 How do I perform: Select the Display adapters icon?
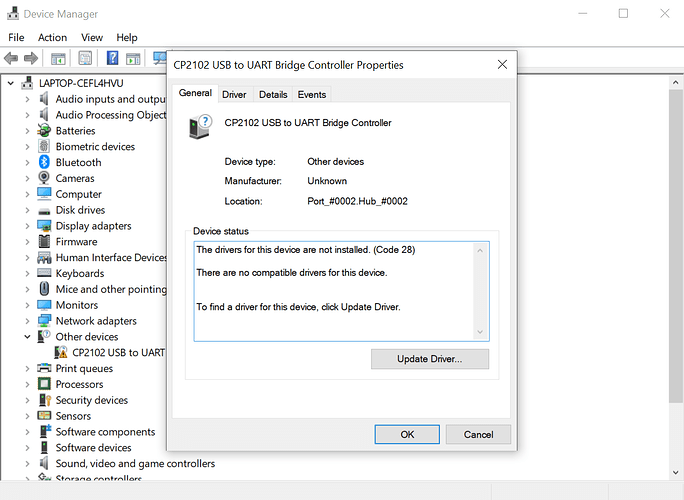[44, 226]
